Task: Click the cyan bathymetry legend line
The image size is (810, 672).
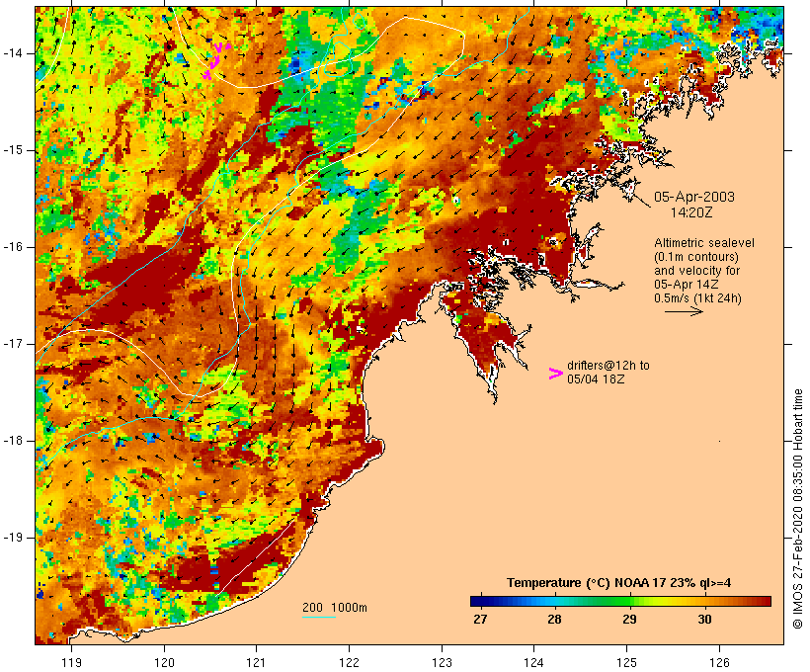Action: [x=319, y=617]
